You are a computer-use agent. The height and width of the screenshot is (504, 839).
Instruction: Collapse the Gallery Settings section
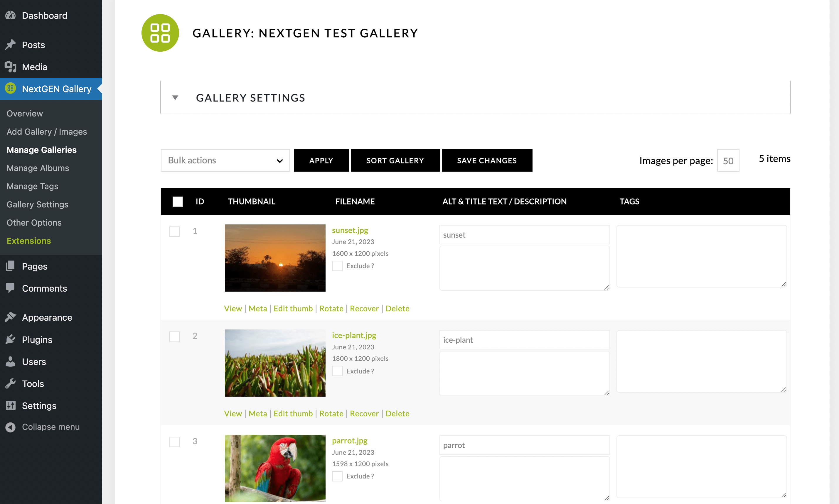point(175,97)
